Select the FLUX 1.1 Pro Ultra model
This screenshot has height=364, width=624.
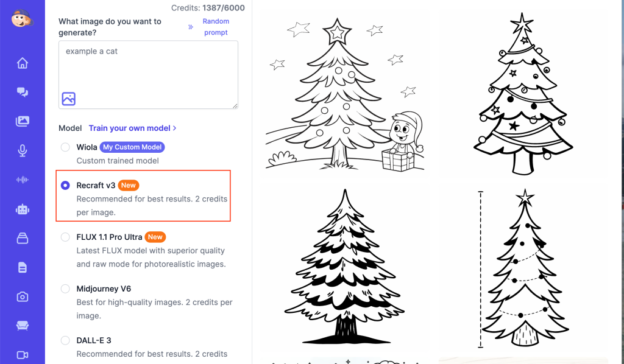tap(65, 237)
